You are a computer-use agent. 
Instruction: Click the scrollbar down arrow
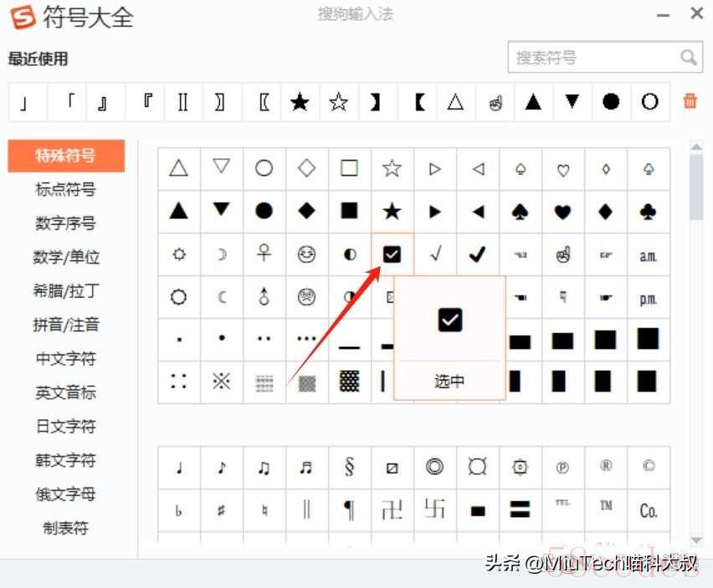click(696, 539)
